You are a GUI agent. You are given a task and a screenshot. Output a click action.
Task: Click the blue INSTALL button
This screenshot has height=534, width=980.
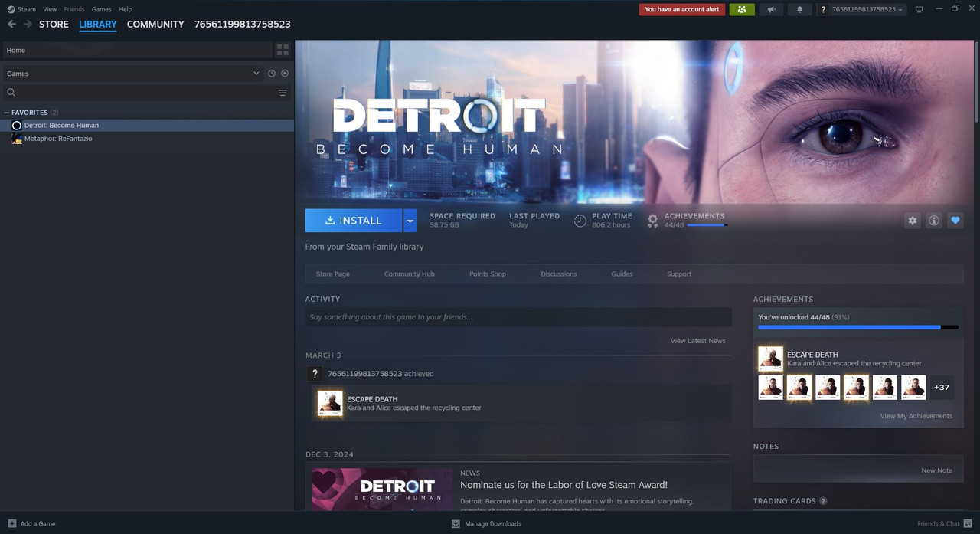[353, 221]
